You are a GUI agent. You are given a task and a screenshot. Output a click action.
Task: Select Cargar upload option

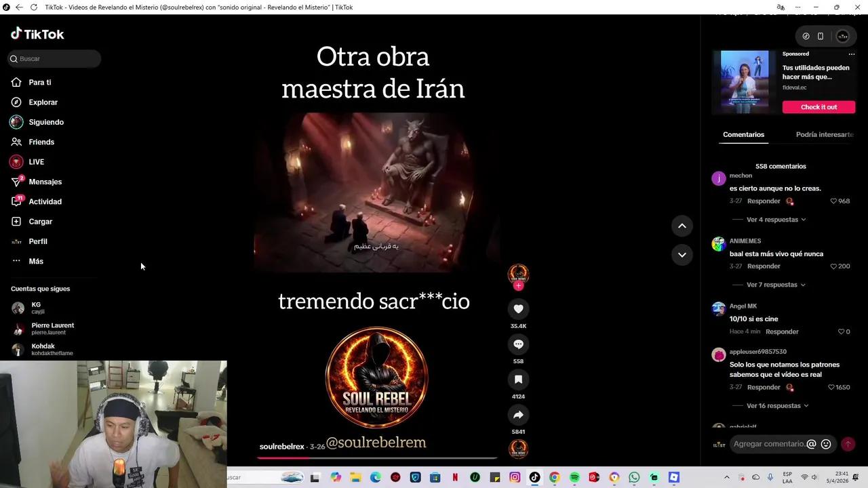[32, 222]
